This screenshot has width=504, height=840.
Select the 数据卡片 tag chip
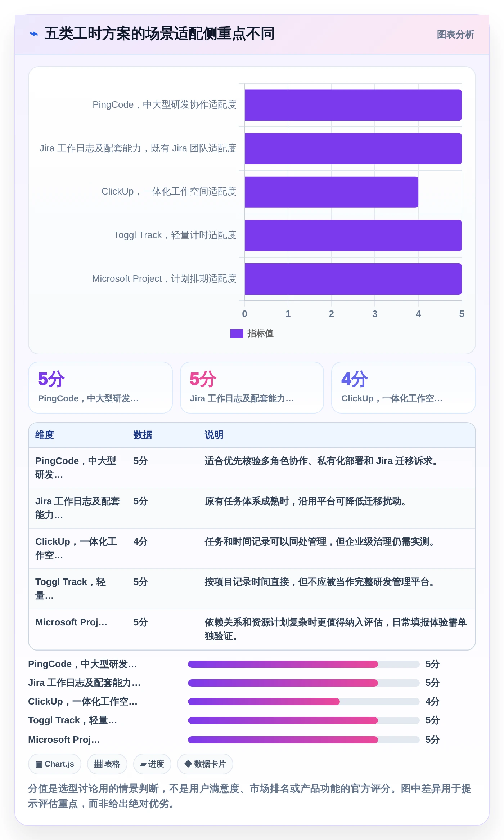(x=205, y=764)
